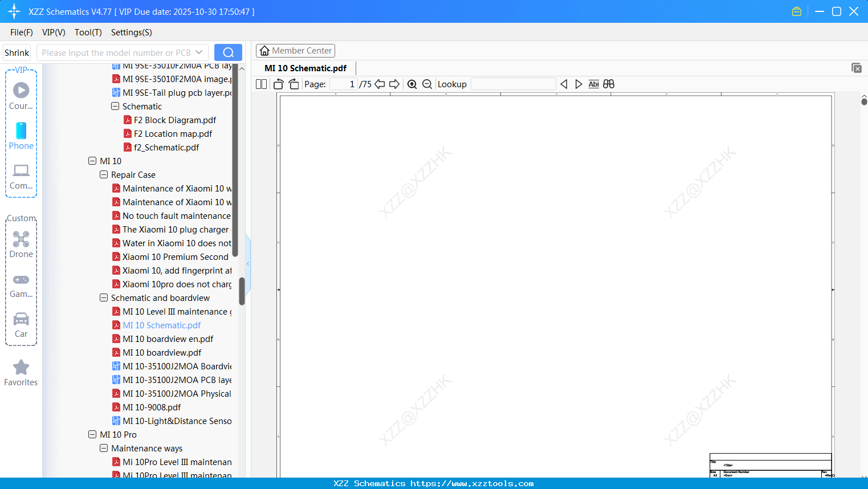
Task: Open the Car category
Action: [x=21, y=325]
